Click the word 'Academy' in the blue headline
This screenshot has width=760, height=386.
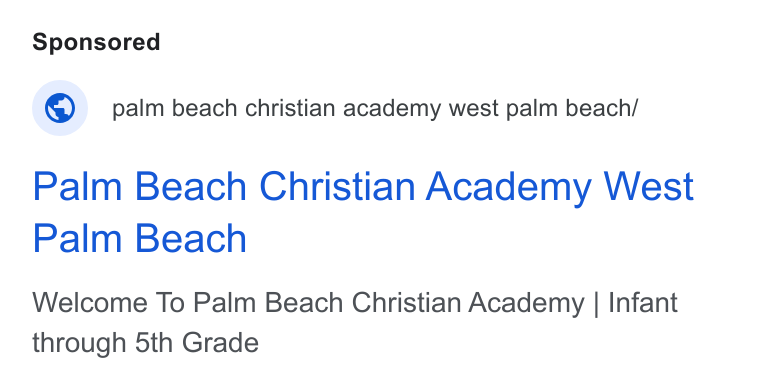(x=508, y=188)
